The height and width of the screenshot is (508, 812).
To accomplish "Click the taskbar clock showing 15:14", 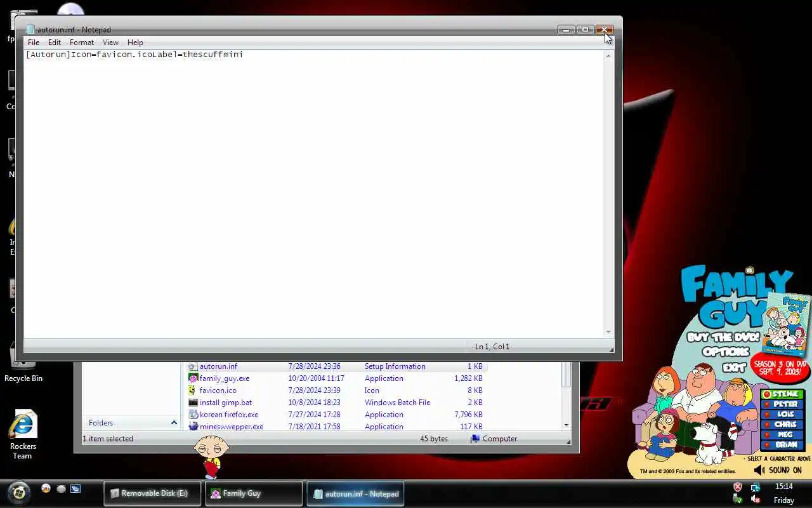I will point(783,486).
